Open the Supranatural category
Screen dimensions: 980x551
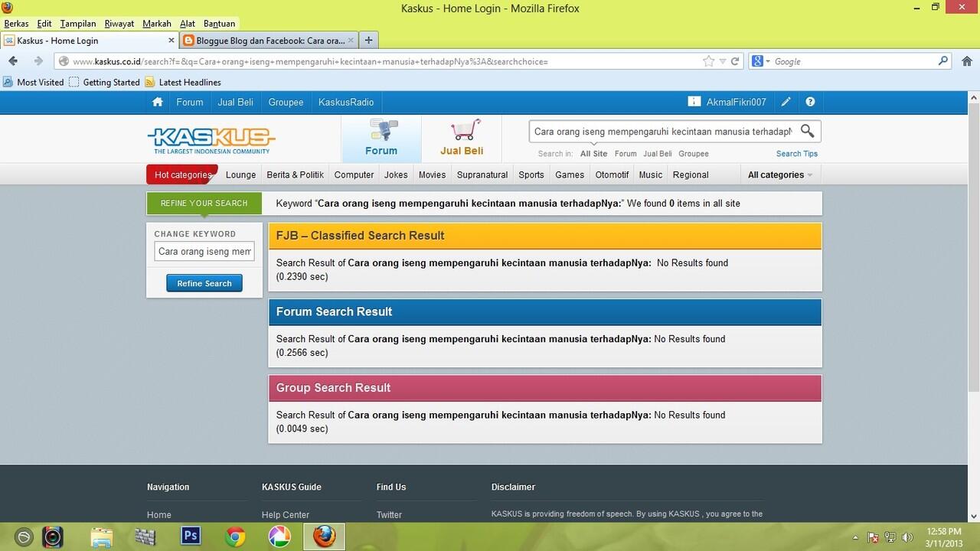tap(482, 174)
